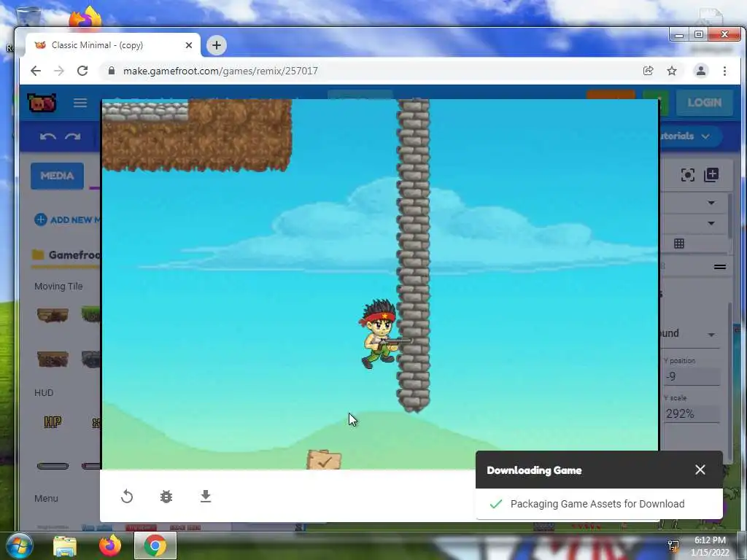Click the player character in the game preview
The image size is (747, 560).
coord(379,334)
